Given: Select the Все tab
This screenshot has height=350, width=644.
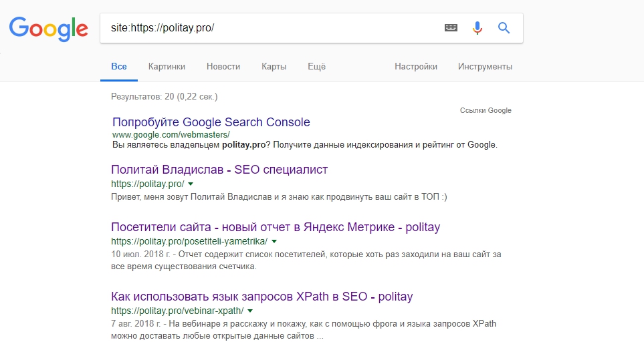Looking at the screenshot, I should tap(119, 67).
